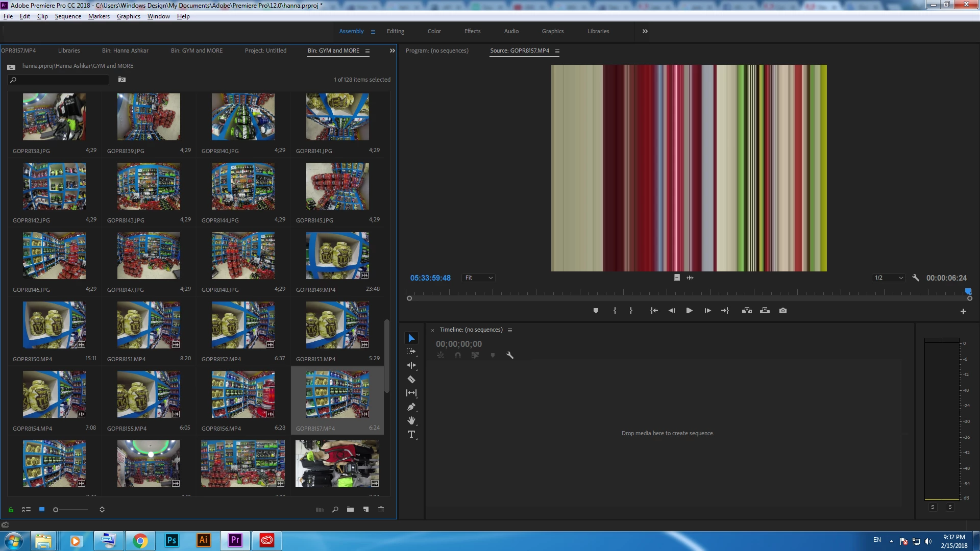Select the GOPR8149.MP4 thumbnail
This screenshot has width=980, height=551.
337,256
